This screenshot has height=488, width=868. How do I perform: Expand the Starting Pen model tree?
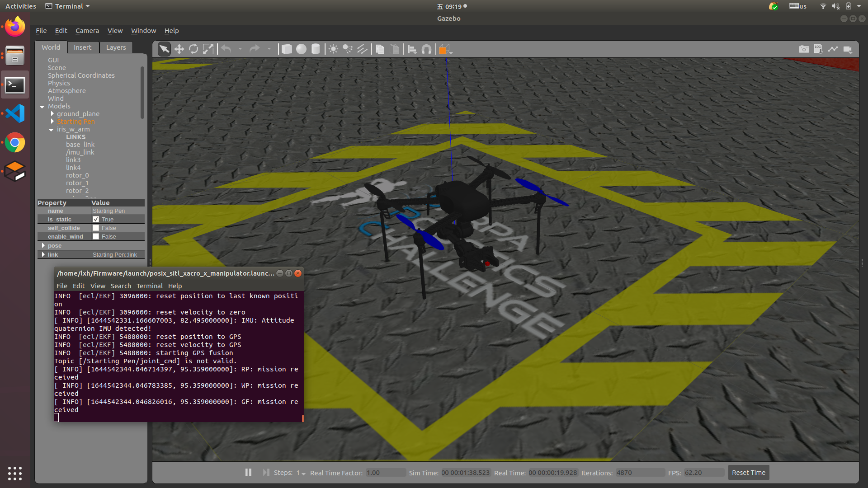click(52, 122)
